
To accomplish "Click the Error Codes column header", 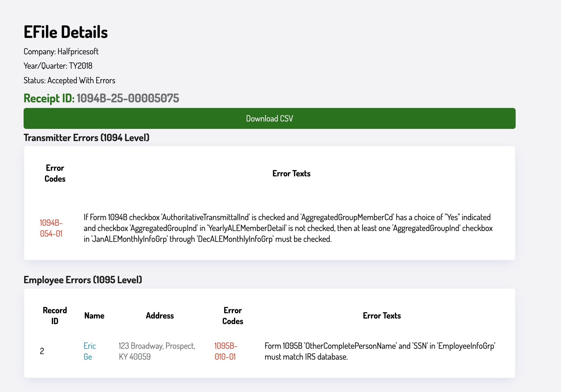I will 55,173.
